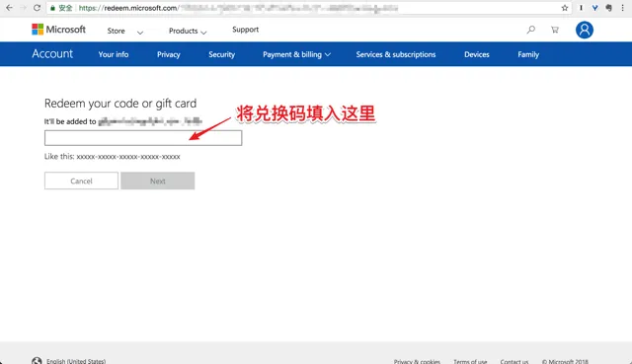Image resolution: width=632 pixels, height=364 pixels.
Task: Open the Support menu link
Action: click(x=246, y=30)
